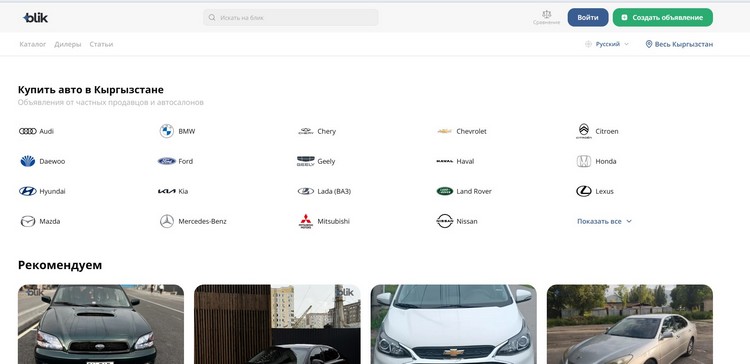Image resolution: width=750 pixels, height=364 pixels.
Task: Open the Citroen text link
Action: (607, 131)
